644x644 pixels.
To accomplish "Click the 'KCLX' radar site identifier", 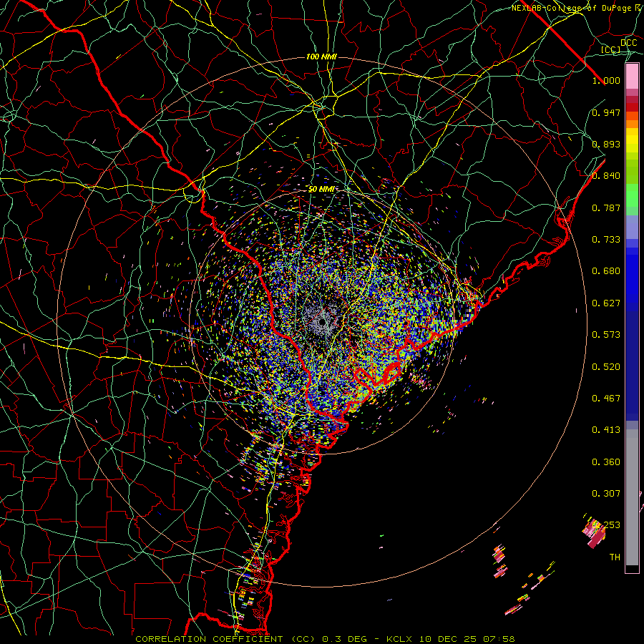I will (399, 639).
